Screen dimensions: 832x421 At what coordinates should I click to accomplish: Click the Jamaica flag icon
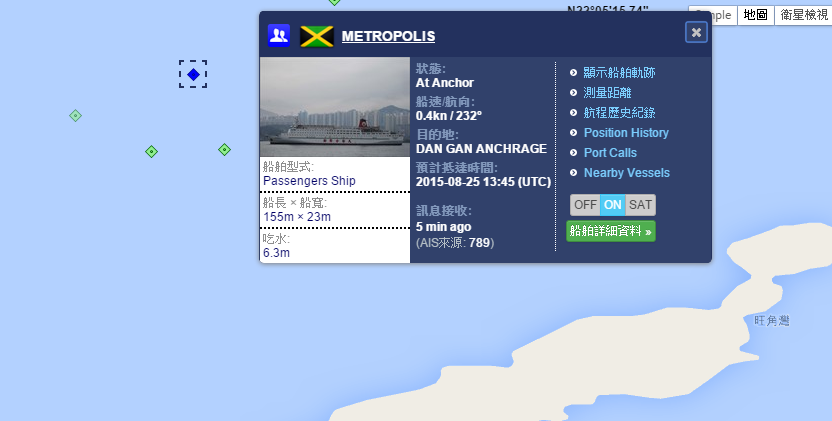tap(317, 36)
